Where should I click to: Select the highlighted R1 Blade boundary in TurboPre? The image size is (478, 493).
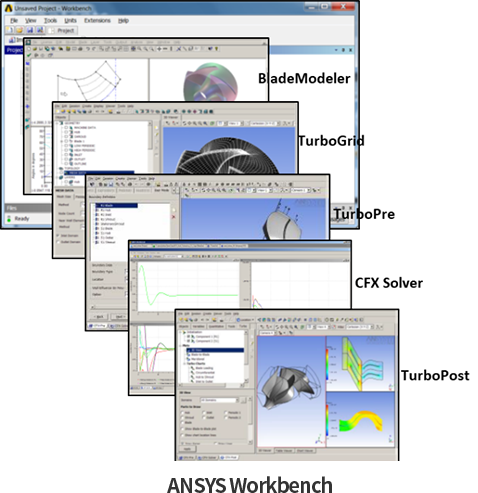116,205
